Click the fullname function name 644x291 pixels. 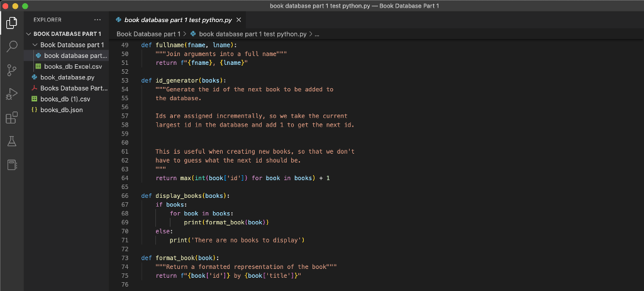point(170,45)
